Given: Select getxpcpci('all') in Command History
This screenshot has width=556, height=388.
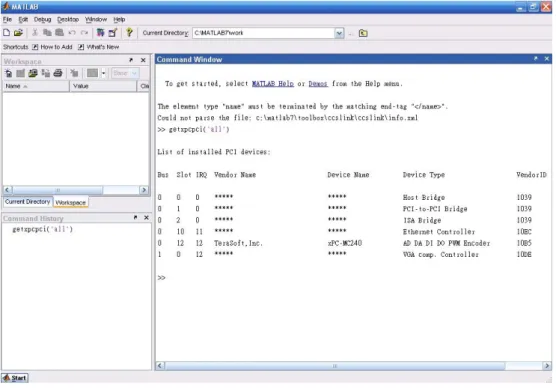Looking at the screenshot, I should point(43,229).
